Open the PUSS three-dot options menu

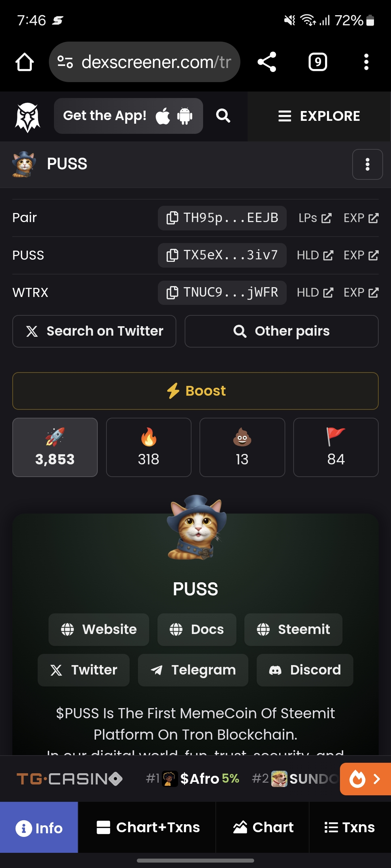coord(367,164)
